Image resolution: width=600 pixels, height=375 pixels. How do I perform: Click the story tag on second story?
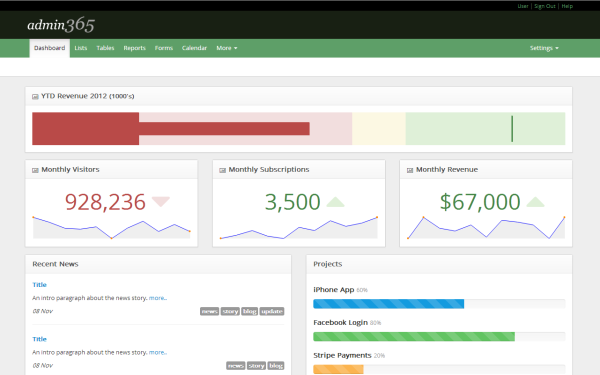tap(256, 366)
